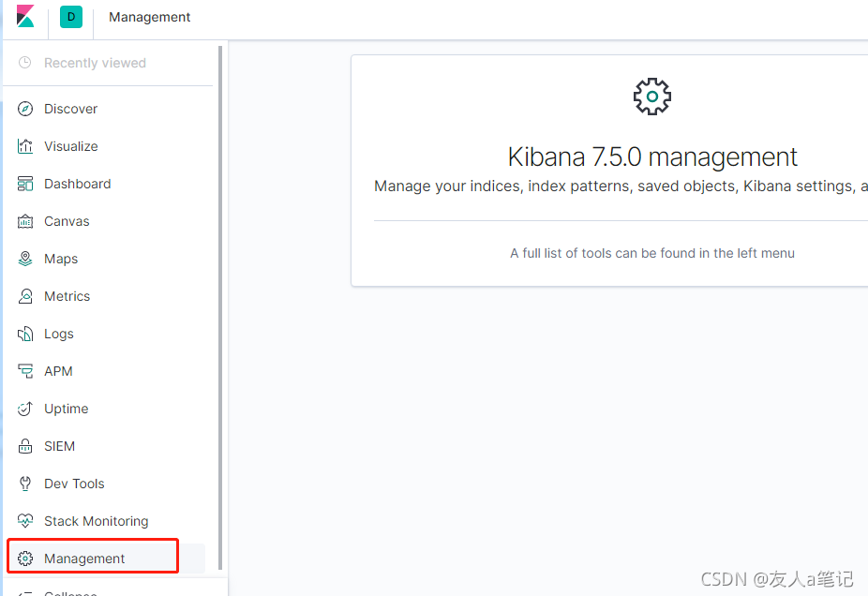Click the Uptime icon
This screenshot has width=868, height=596.
pos(25,409)
